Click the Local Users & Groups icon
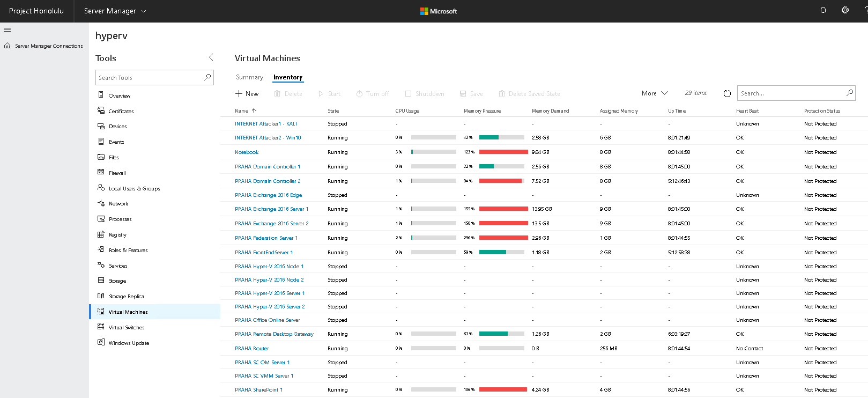The width and height of the screenshot is (868, 398). click(101, 188)
